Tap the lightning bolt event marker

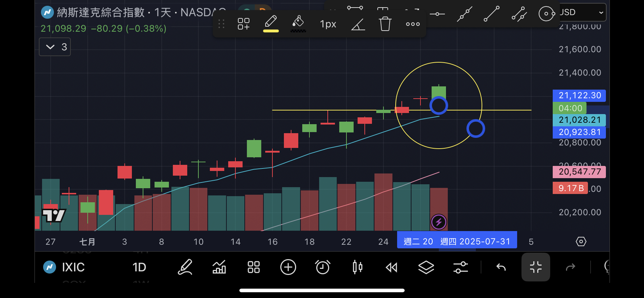coord(438,222)
